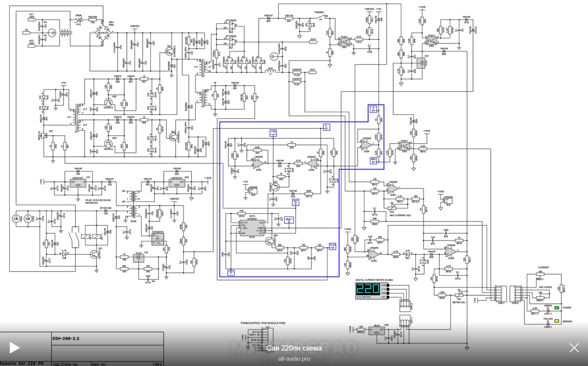
Task: Click the VOLTMETER label on meter
Action: [x=363, y=297]
